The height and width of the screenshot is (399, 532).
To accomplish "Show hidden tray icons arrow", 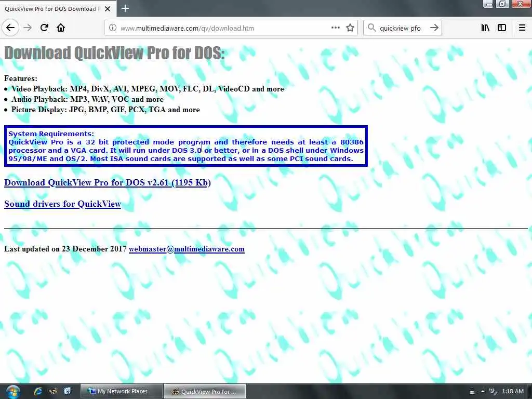I will tap(483, 392).
